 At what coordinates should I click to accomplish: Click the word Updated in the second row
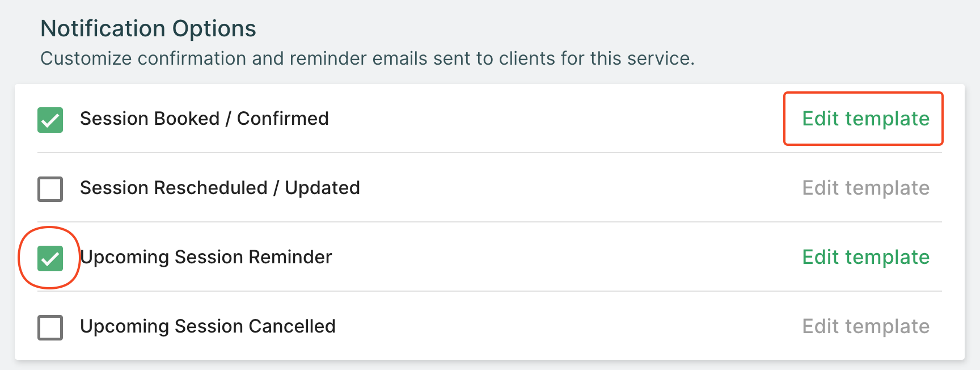pos(322,188)
